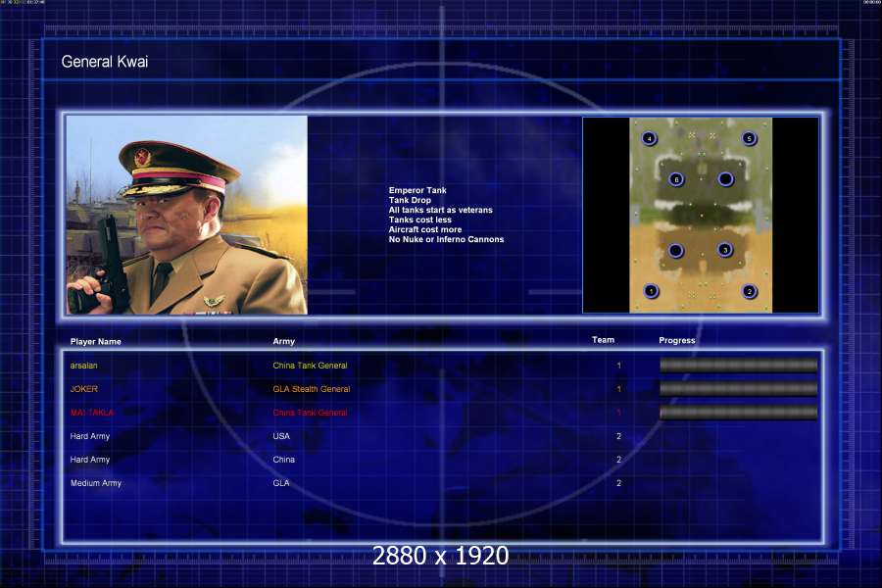The image size is (882, 588).
Task: Choose start position marker 1 on the map
Action: [x=651, y=291]
